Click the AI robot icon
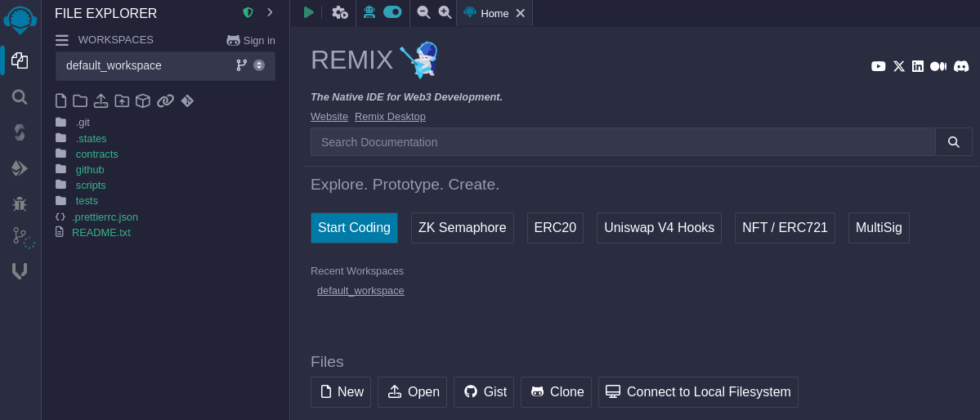Screen dimensions: 980x420 pyautogui.click(x=369, y=12)
